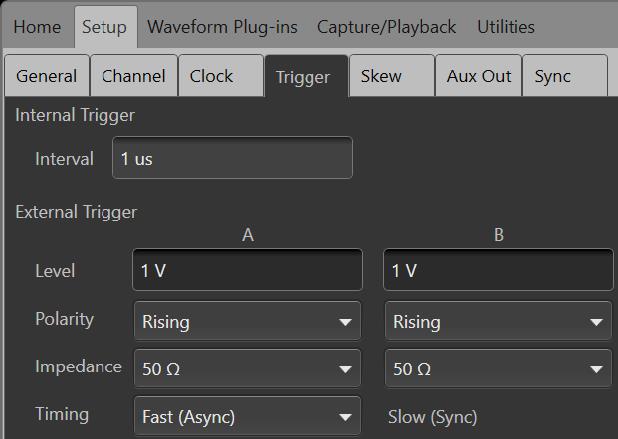
Task: Open the trigger A Impedance dropdown
Action: pos(247,369)
